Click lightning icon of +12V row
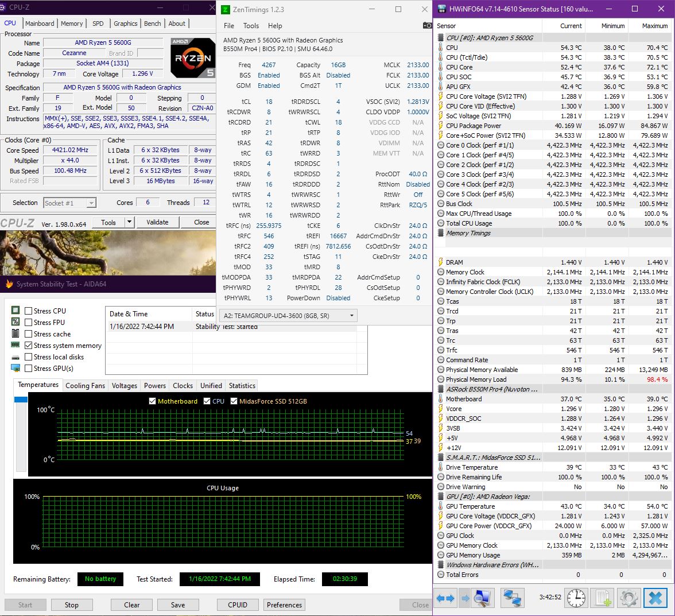This screenshot has height=616, width=675. pos(440,448)
